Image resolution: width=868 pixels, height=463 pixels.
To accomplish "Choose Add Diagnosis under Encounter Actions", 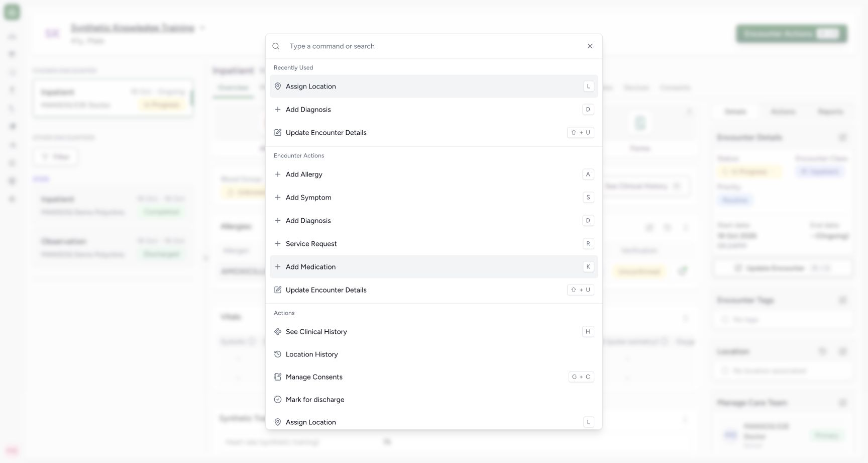I will point(434,221).
